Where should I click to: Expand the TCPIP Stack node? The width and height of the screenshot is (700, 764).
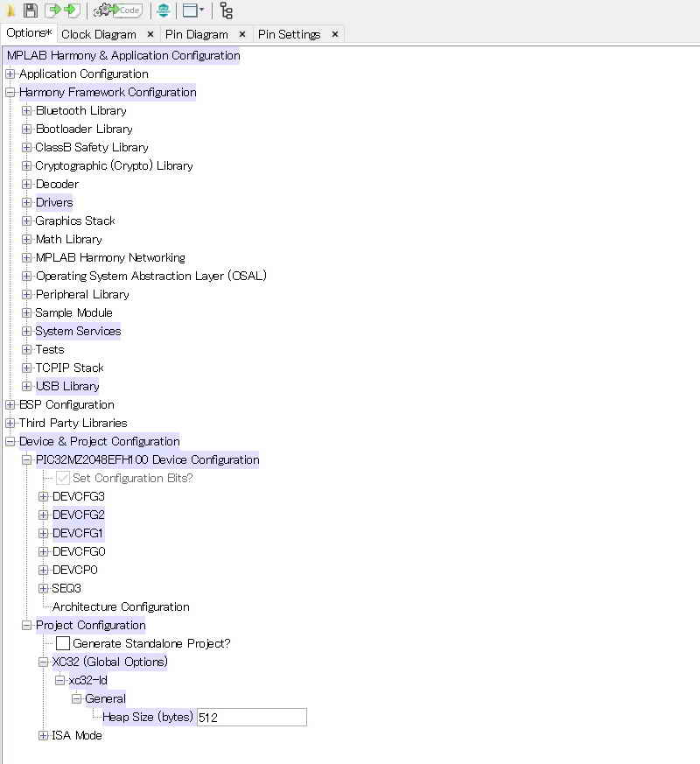click(27, 368)
